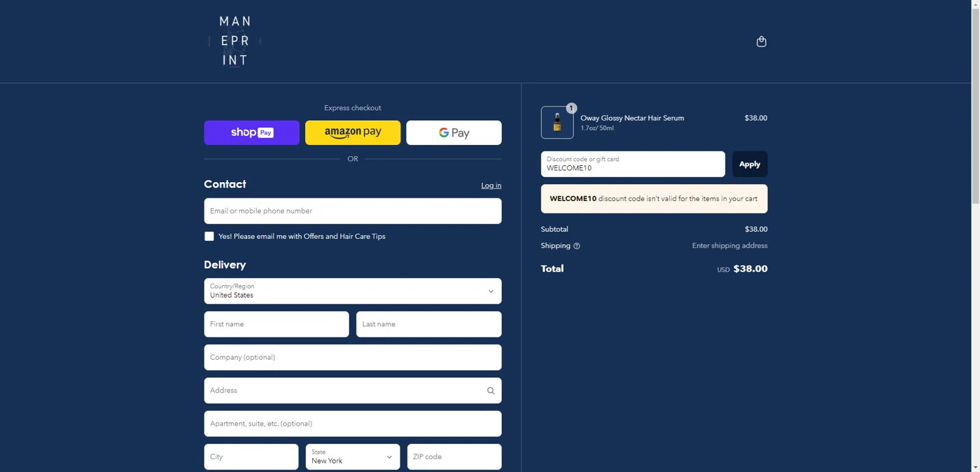
Task: Click the Oway Glossy Nectar Hair Serum name
Action: tap(632, 118)
